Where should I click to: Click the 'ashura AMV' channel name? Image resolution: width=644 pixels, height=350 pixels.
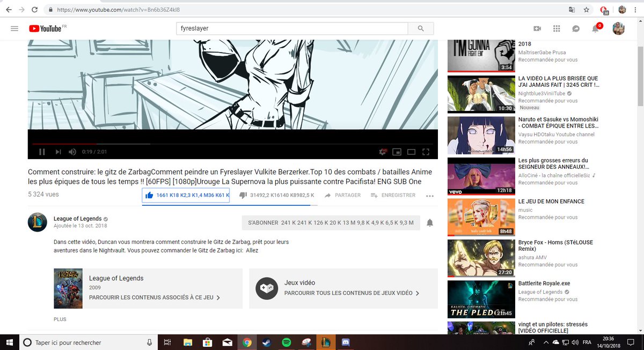532,258
